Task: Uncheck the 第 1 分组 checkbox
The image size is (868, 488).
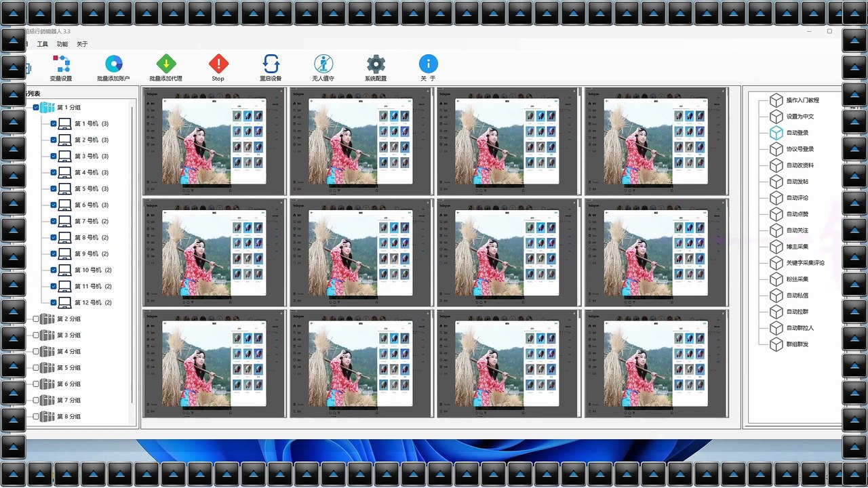Action: tap(36, 108)
